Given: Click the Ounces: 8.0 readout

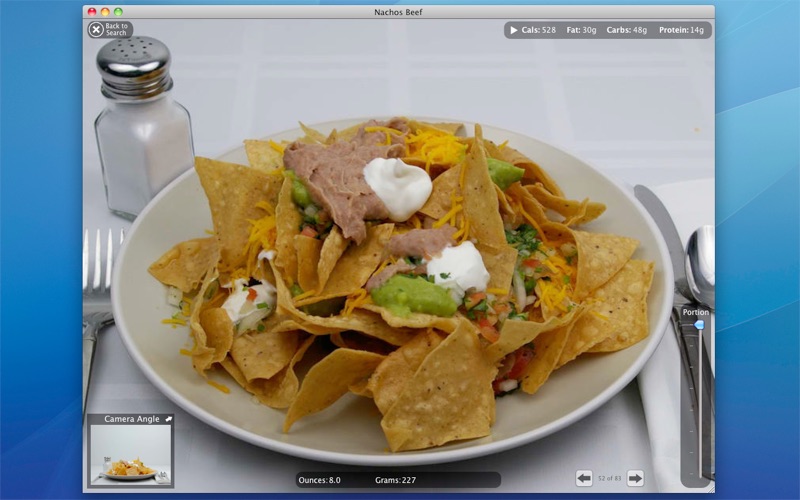Looking at the screenshot, I should (319, 480).
